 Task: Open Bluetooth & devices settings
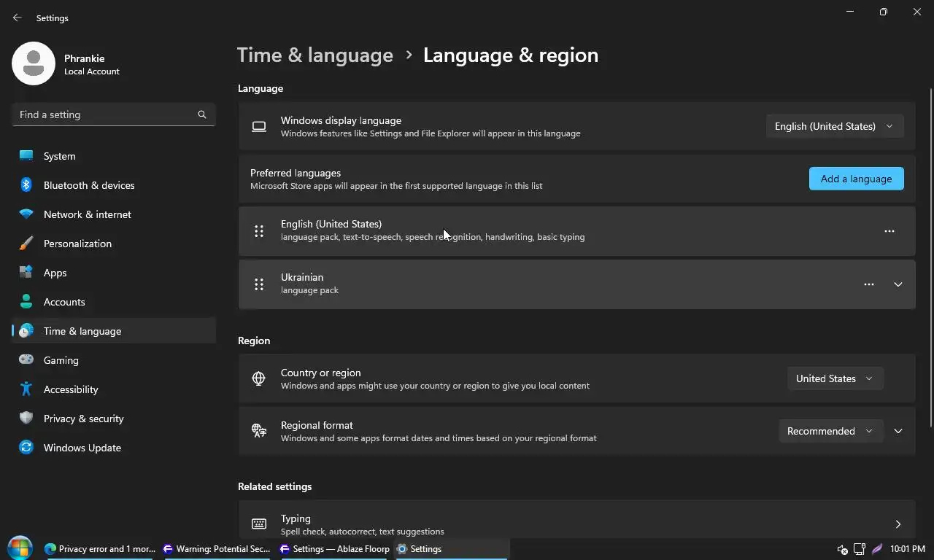[x=89, y=185]
